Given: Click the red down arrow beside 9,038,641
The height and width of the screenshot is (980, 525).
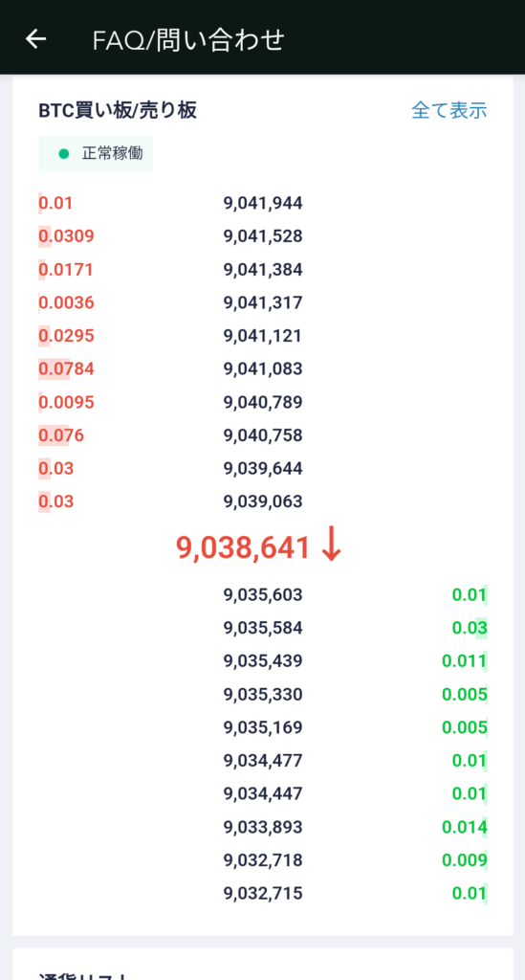Looking at the screenshot, I should [332, 547].
